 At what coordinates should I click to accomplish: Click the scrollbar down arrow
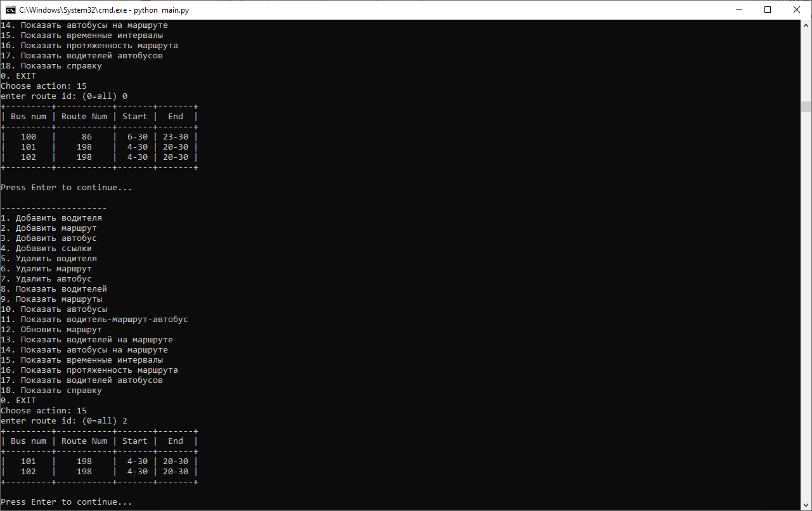pyautogui.click(x=806, y=505)
